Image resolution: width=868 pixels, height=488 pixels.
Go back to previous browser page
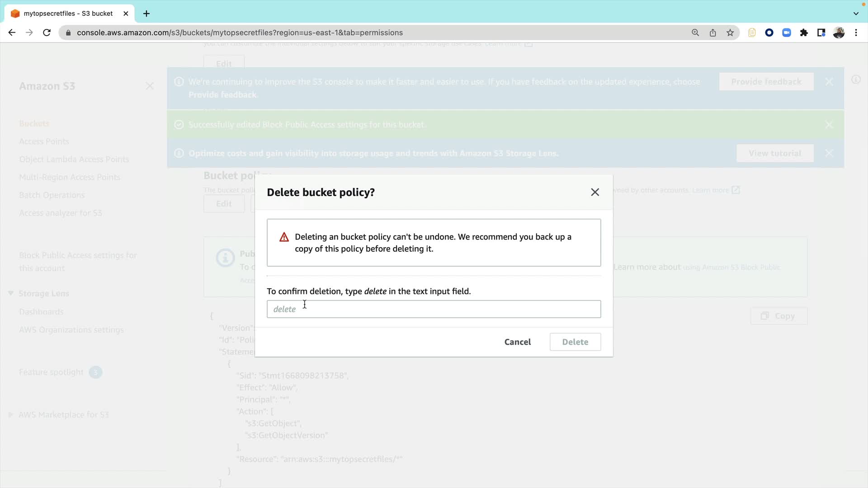[12, 33]
